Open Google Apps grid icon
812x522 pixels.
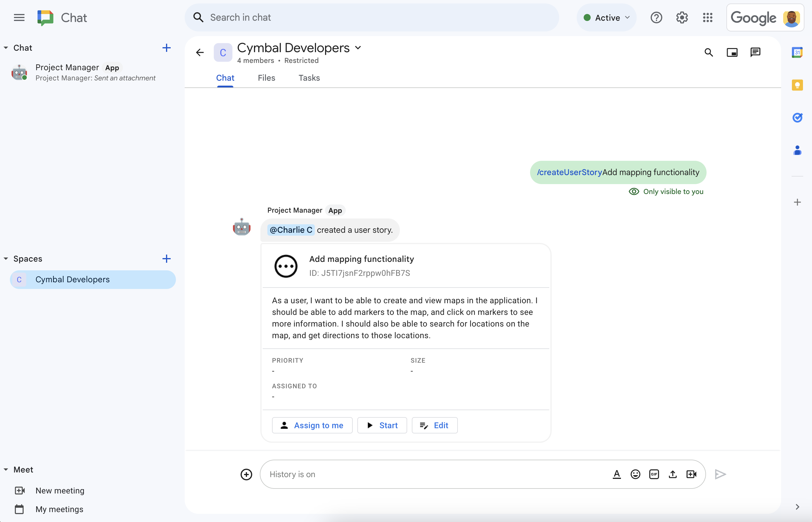(708, 18)
